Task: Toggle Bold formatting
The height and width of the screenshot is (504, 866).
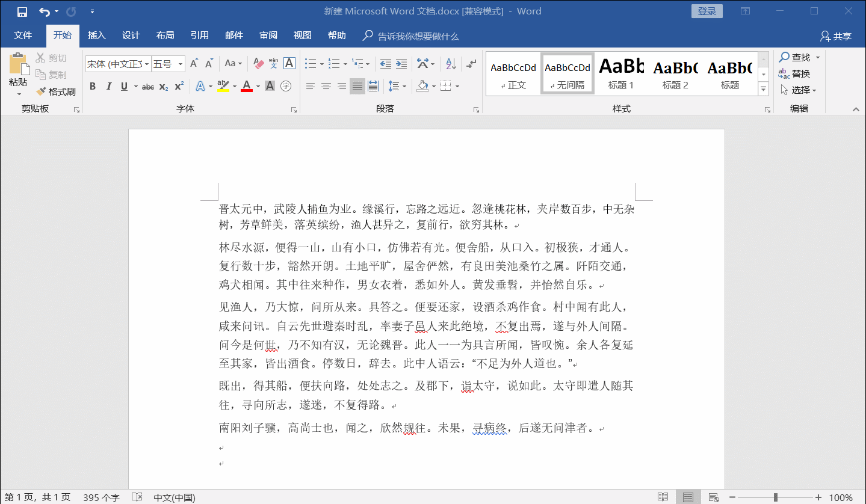Action: [93, 87]
